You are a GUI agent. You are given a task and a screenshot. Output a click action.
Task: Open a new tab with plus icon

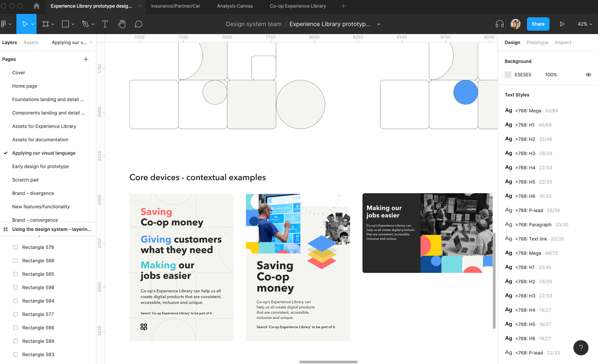(343, 6)
